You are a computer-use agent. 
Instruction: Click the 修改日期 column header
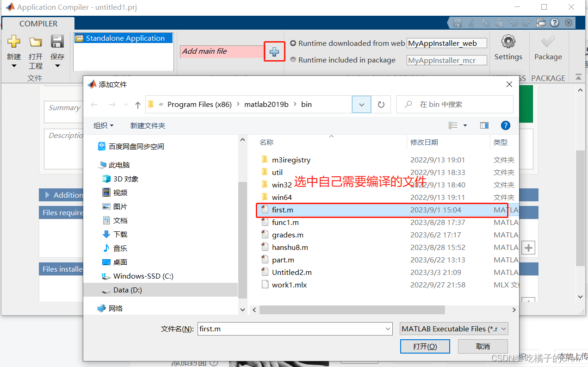tap(424, 142)
